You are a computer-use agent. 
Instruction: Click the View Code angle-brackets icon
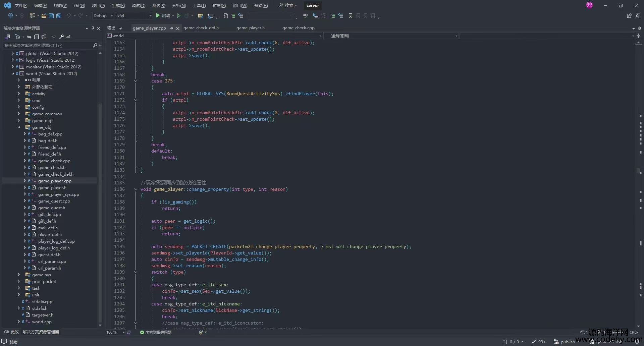pyautogui.click(x=54, y=37)
